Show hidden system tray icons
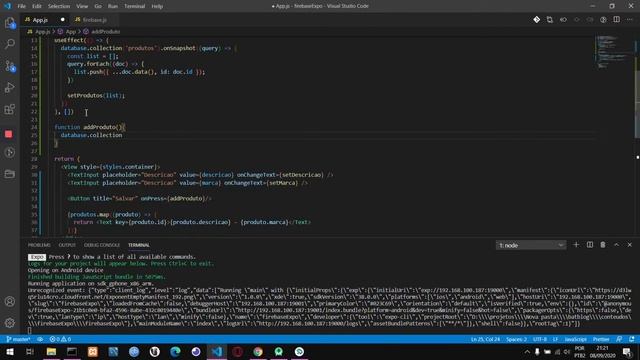640x360 pixels. (x=527, y=351)
